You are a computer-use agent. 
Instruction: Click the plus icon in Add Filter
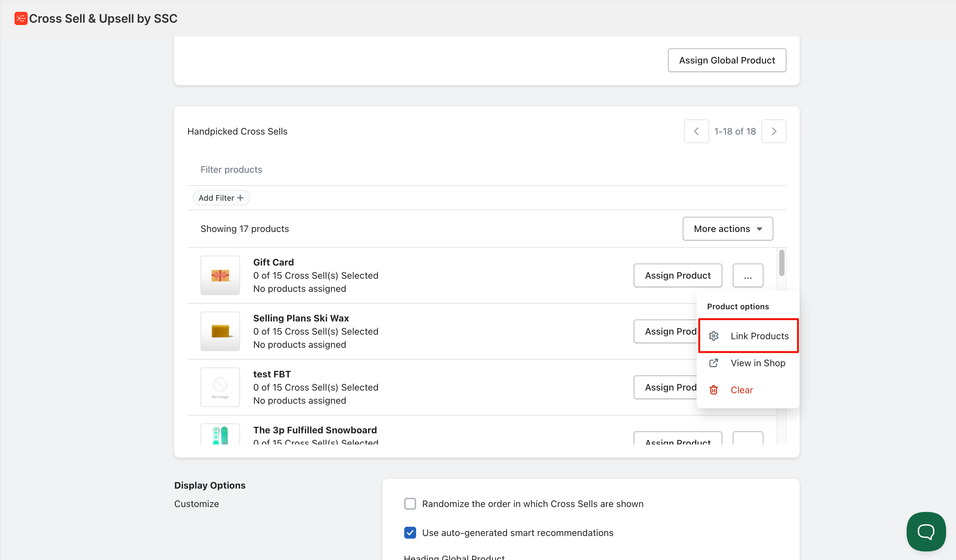[240, 198]
